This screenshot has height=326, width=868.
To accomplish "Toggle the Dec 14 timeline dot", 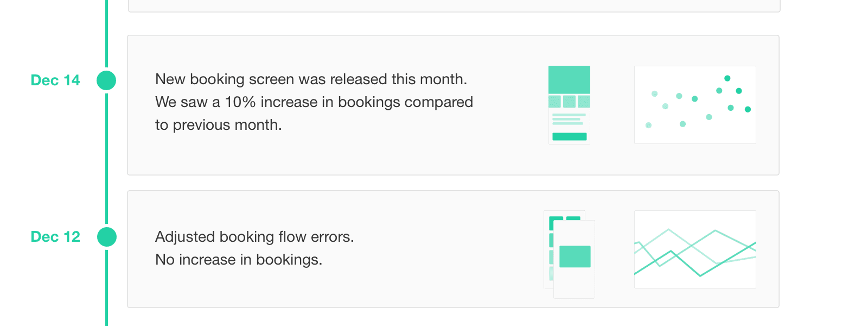I will [x=106, y=80].
